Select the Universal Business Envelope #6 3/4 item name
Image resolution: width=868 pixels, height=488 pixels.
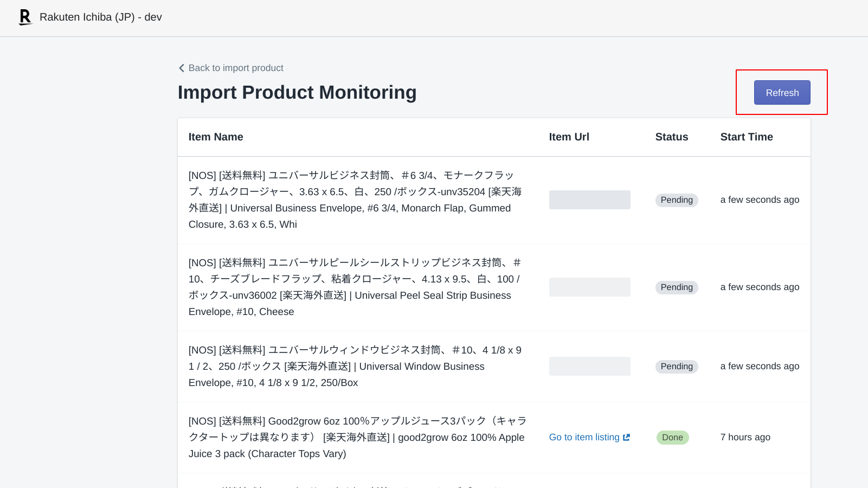[355, 200]
